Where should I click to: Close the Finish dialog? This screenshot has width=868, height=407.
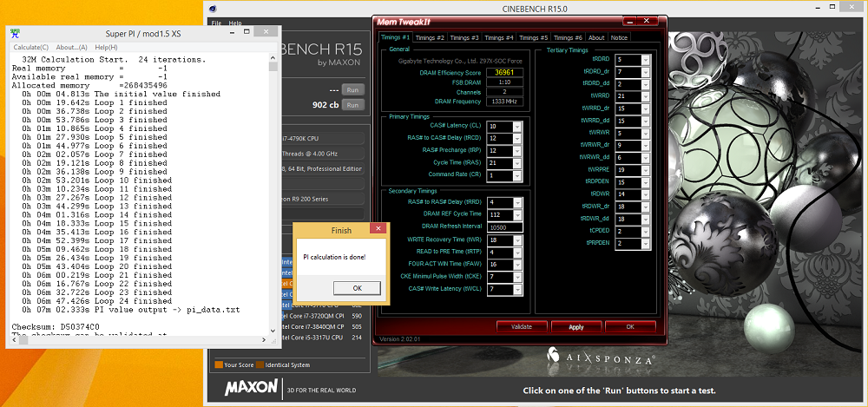(378, 228)
